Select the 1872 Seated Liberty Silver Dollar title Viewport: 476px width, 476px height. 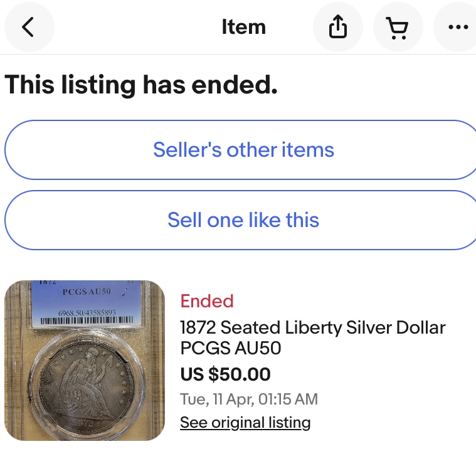pos(313,337)
